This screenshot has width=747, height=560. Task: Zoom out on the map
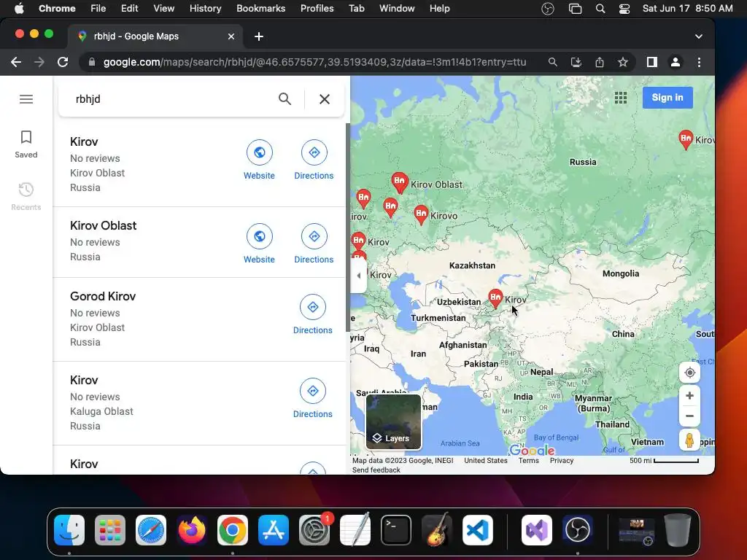point(689,416)
